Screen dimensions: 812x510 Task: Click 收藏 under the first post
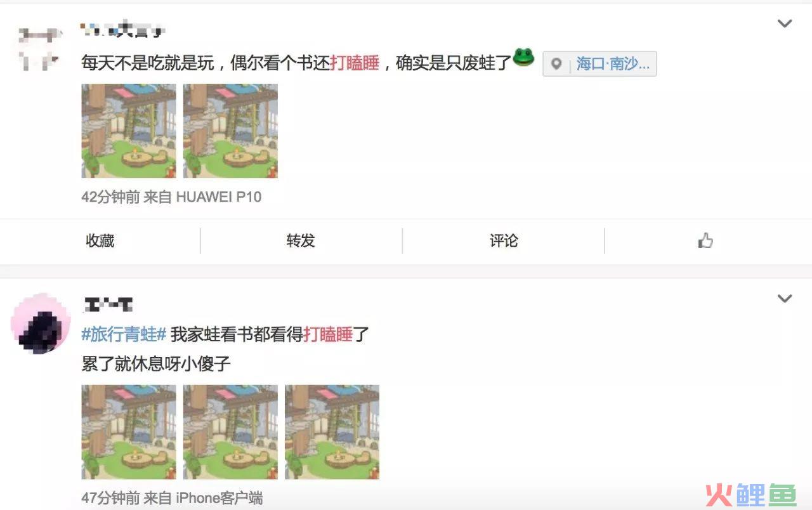(x=100, y=241)
